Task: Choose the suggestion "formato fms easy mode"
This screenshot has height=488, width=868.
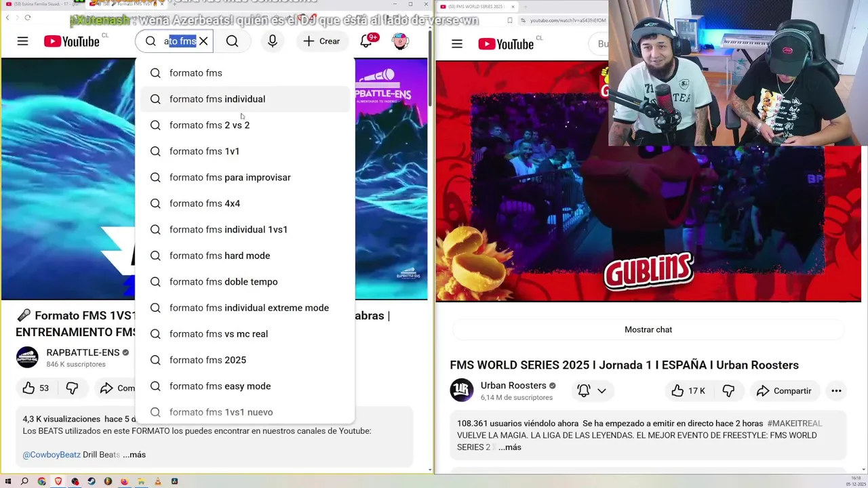Action: tap(245, 386)
